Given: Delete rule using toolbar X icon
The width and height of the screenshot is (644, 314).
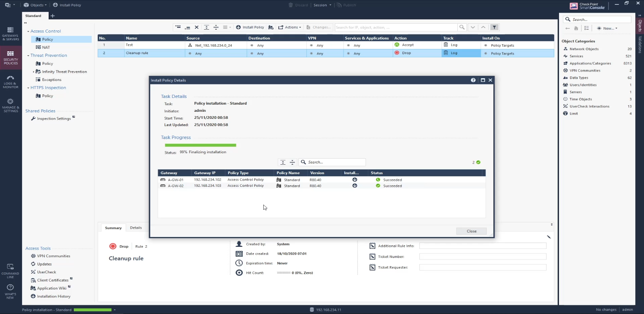Looking at the screenshot, I should pyautogui.click(x=196, y=27).
